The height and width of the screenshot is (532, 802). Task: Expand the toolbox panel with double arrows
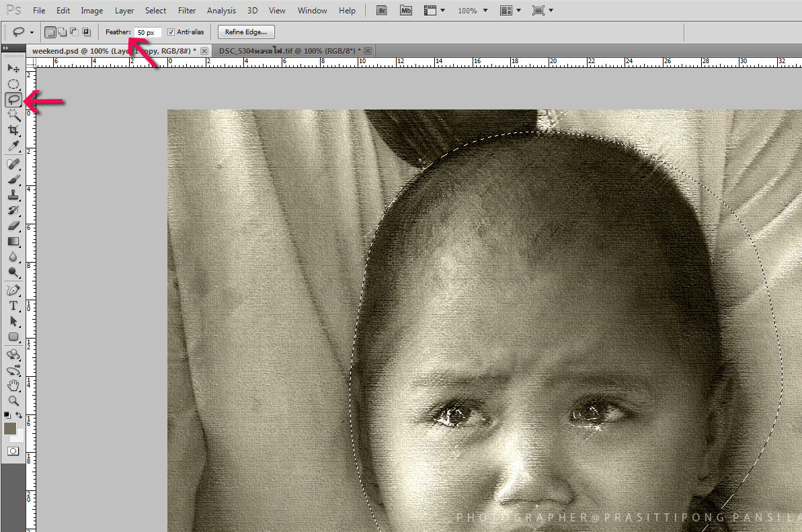point(5,48)
